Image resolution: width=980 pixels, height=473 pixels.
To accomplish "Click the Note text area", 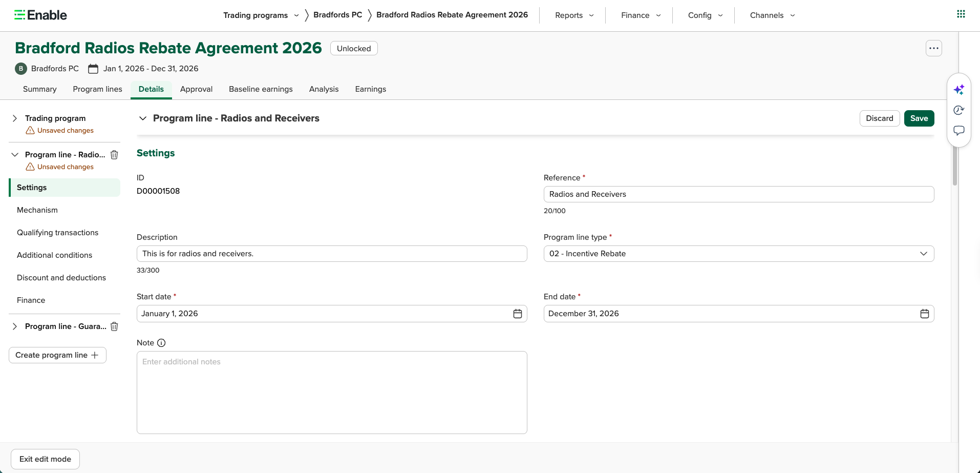I will 332,393.
